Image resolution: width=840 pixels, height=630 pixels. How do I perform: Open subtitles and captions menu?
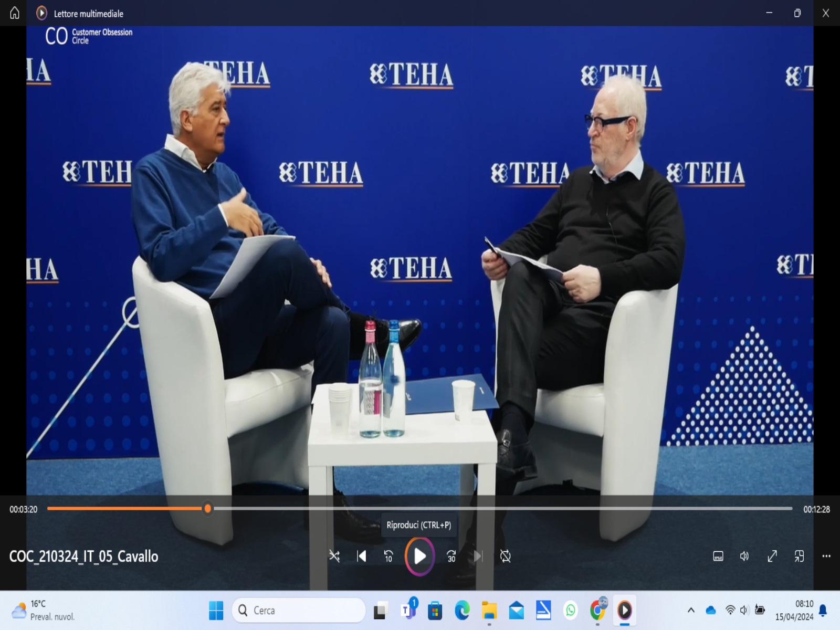point(718,556)
